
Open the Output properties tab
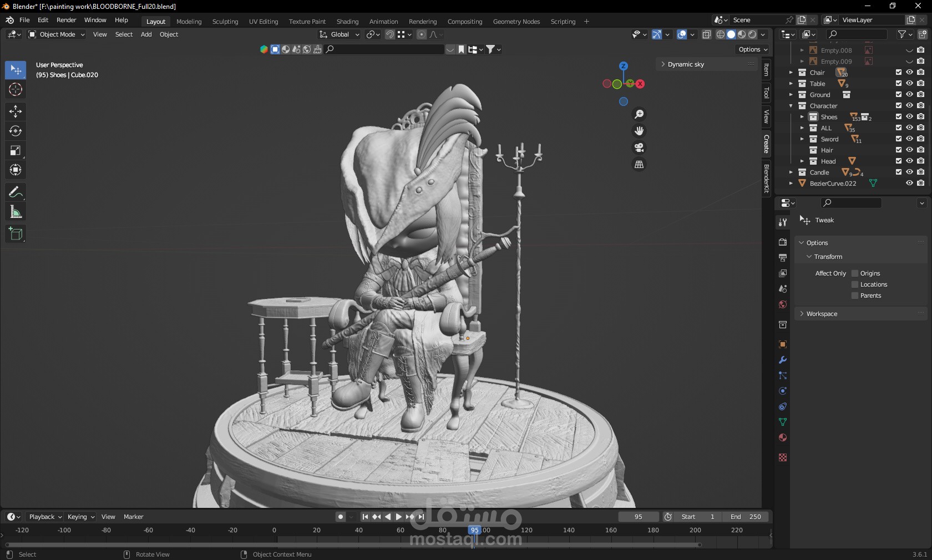pos(783,258)
